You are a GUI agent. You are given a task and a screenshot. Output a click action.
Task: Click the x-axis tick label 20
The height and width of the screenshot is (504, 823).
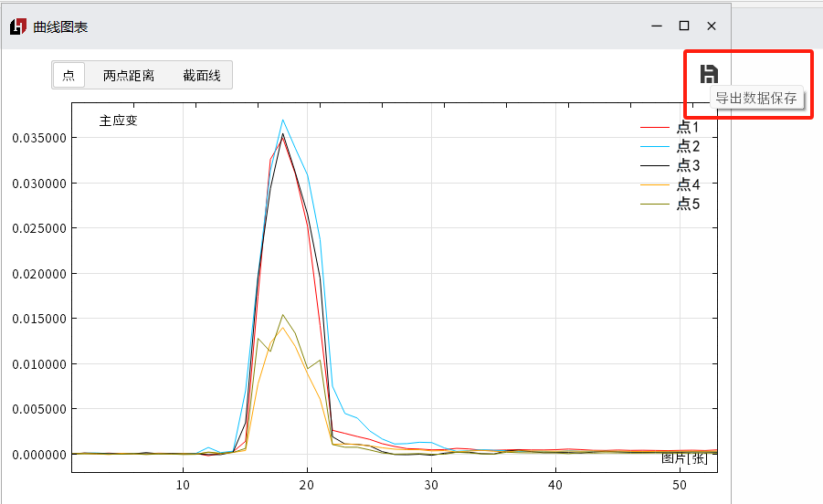coord(308,484)
